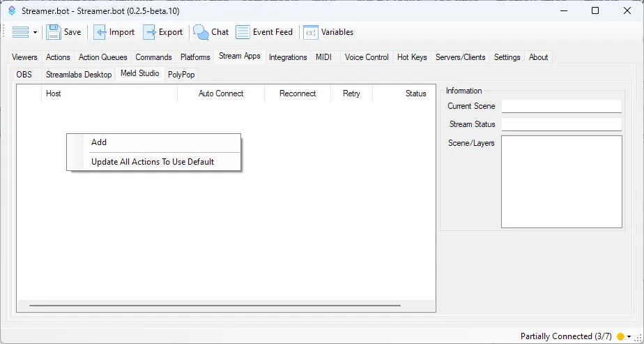Click the Import arrow icon
Viewport: 644px width, 344px height.
tap(100, 32)
